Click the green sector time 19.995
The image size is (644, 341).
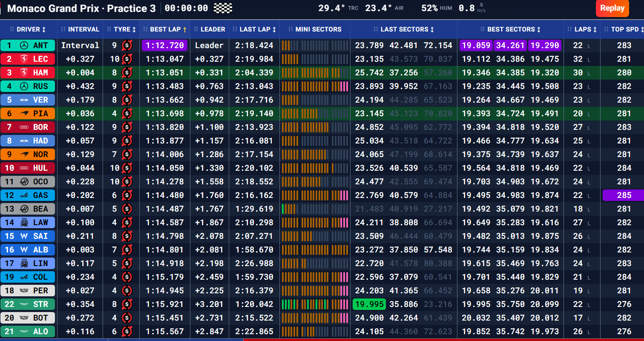click(369, 304)
